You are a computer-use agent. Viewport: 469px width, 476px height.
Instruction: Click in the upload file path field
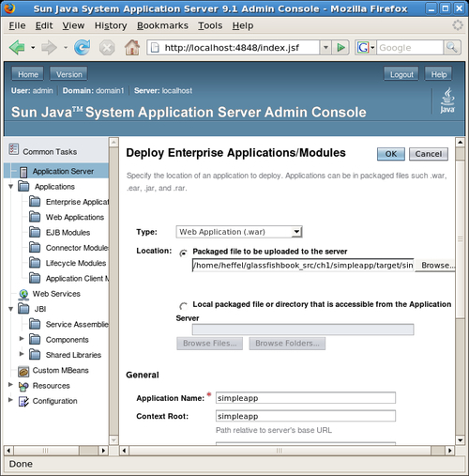(303, 266)
